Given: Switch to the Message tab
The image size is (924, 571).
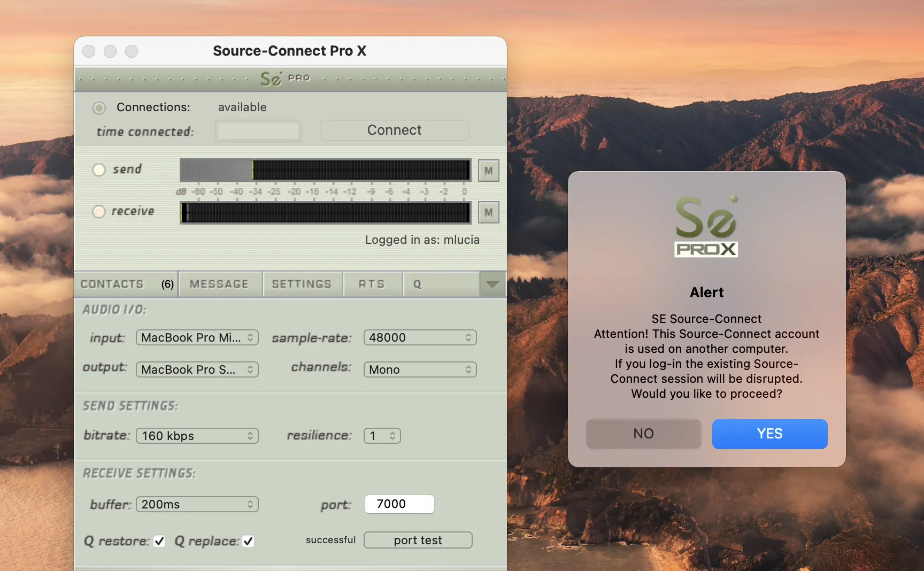Looking at the screenshot, I should (220, 284).
